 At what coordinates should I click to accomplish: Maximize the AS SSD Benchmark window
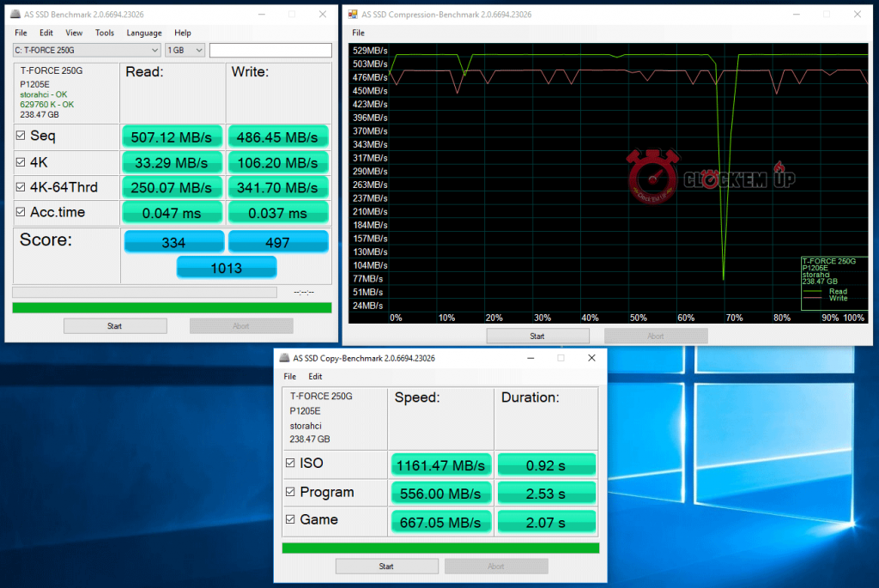[291, 15]
